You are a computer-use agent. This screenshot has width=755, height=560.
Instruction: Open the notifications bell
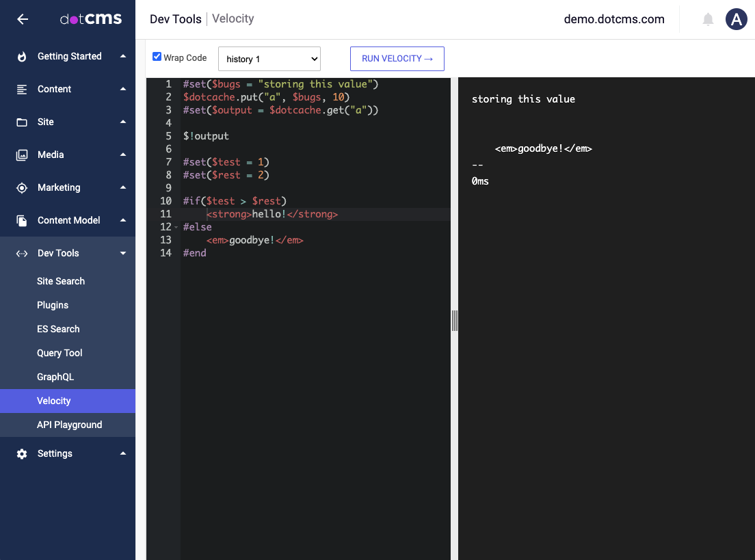708,20
